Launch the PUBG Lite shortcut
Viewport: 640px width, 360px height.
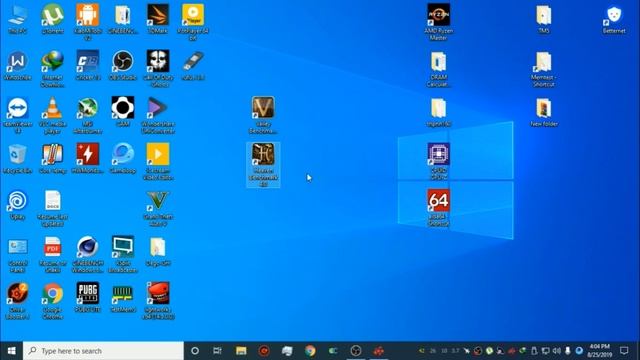click(88, 298)
